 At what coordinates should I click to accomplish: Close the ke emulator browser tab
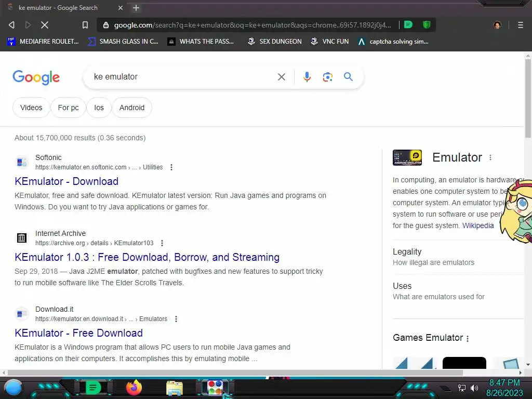[x=121, y=8]
